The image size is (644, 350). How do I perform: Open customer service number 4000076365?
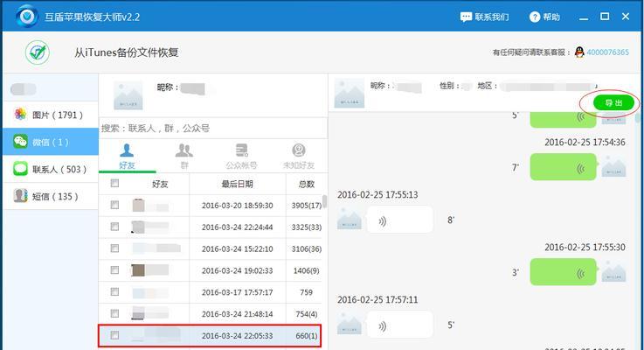click(607, 52)
